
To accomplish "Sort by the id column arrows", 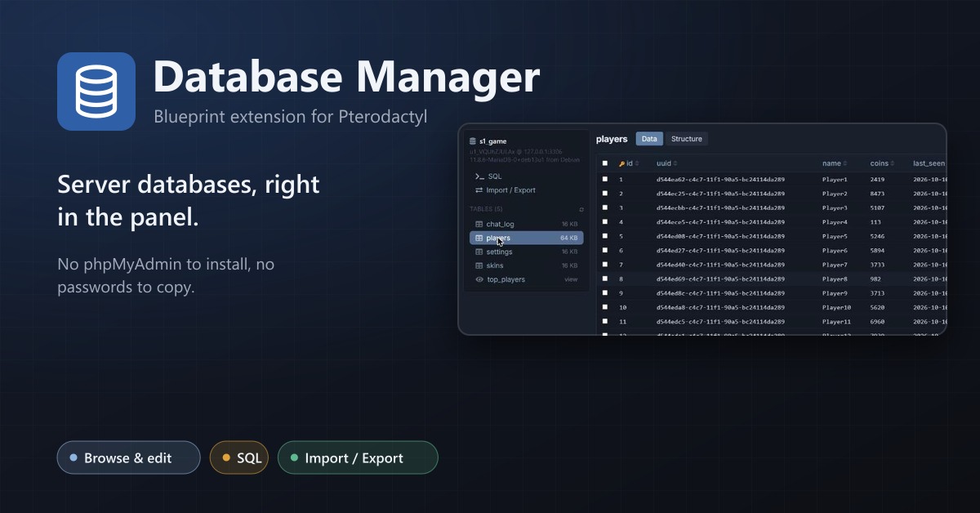I will [x=638, y=163].
